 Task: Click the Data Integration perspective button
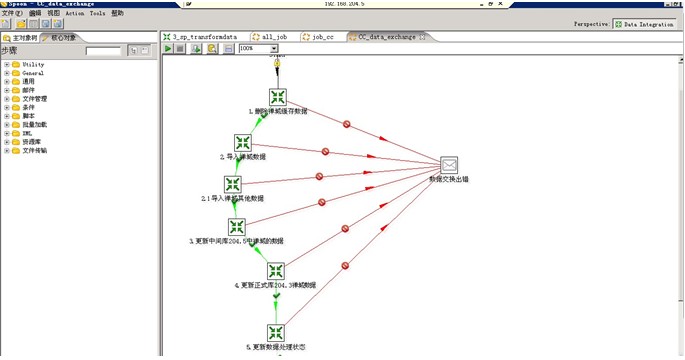tap(644, 24)
